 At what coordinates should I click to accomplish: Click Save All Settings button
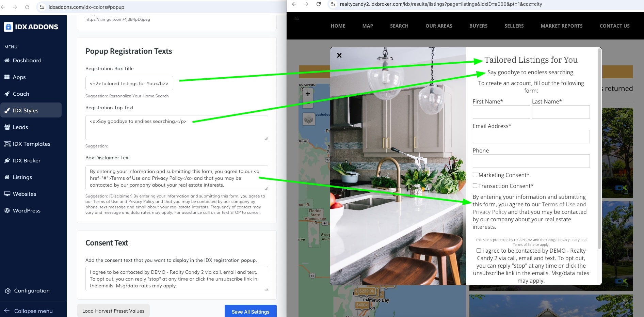251,311
